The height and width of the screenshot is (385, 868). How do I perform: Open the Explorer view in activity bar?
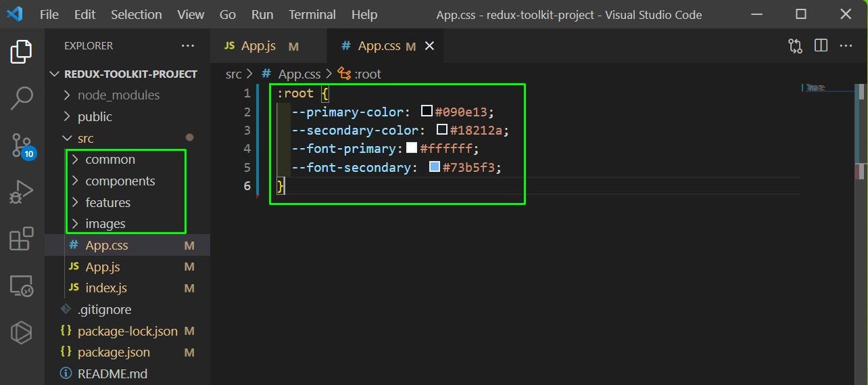click(x=22, y=52)
